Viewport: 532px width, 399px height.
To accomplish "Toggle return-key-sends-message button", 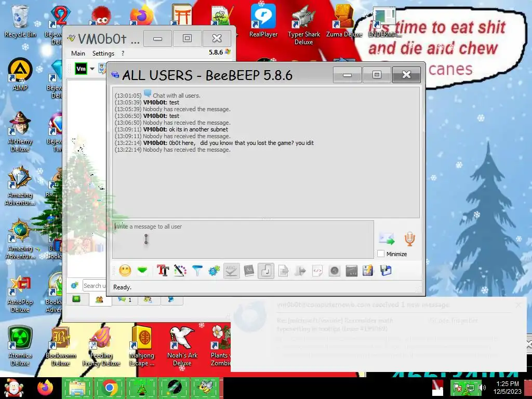I will click(266, 271).
